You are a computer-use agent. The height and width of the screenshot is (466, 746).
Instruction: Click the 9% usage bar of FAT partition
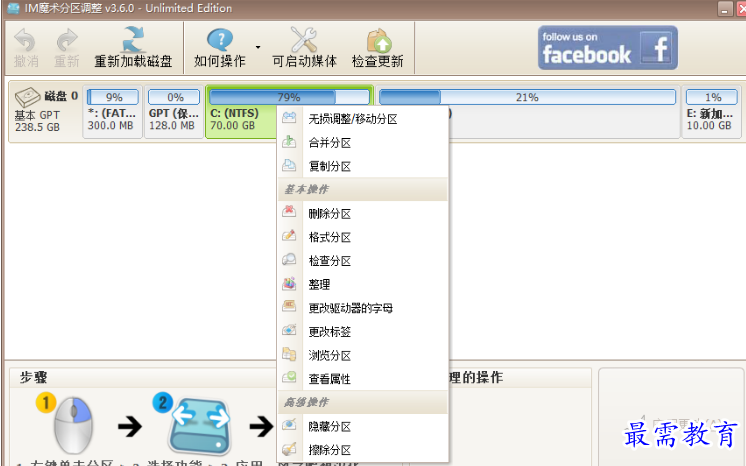(x=113, y=97)
